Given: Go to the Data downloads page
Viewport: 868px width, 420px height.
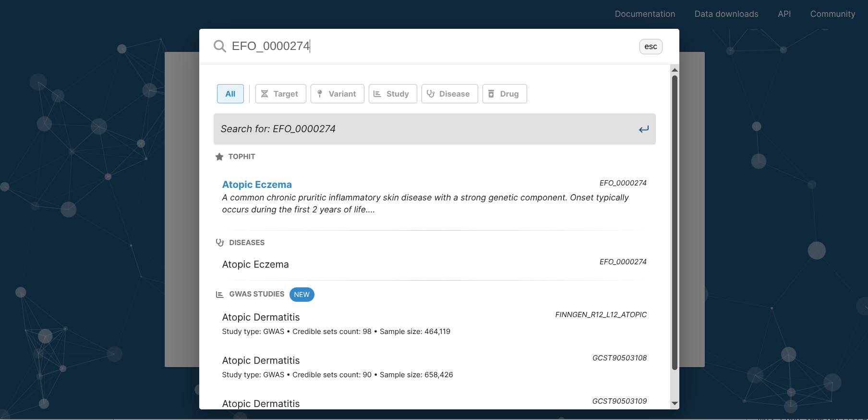Looking at the screenshot, I should click(726, 14).
